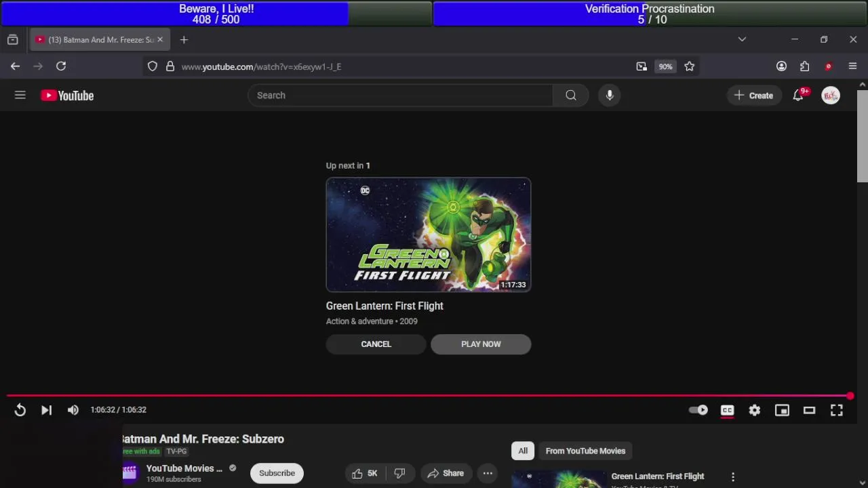Select the Batman And Mr. Freeze tab
Screen dimensions: 868x488
tap(99, 40)
